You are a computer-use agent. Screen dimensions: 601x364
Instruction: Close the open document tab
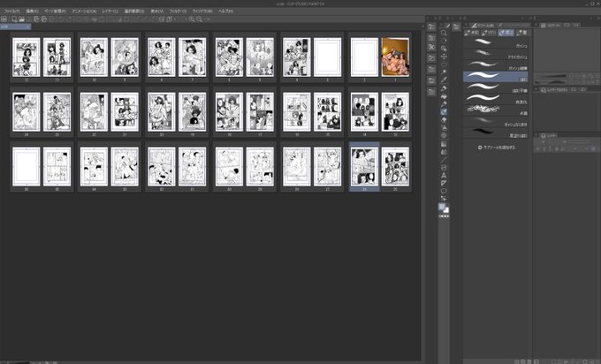tap(28, 27)
